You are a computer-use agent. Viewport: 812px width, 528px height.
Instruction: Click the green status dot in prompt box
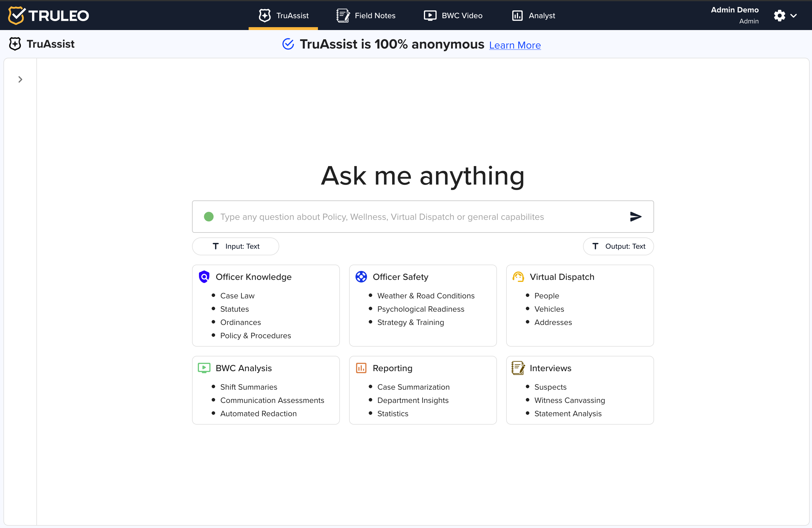tap(208, 217)
